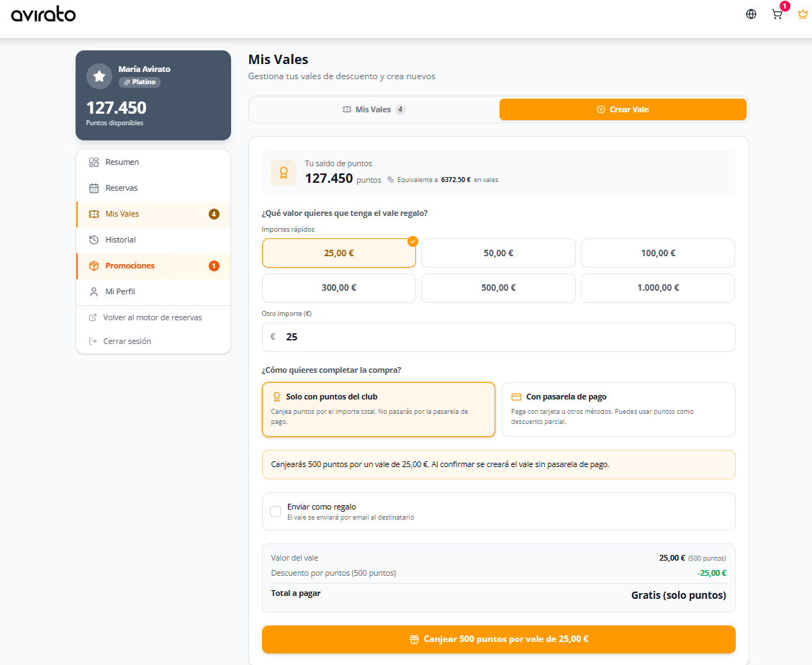Tick the Enviar como regalo checkbox
Viewport: 812px width, 665px height.
pos(276,511)
